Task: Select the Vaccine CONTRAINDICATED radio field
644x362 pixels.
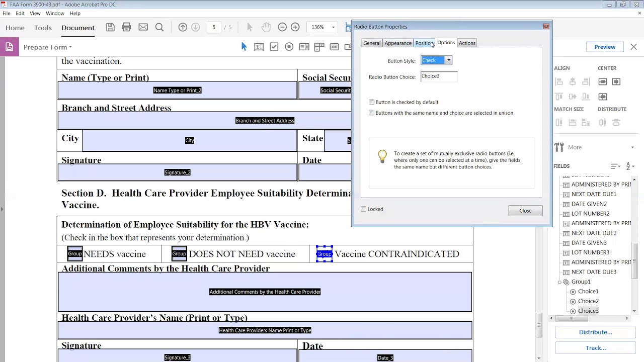Action: 325,254
